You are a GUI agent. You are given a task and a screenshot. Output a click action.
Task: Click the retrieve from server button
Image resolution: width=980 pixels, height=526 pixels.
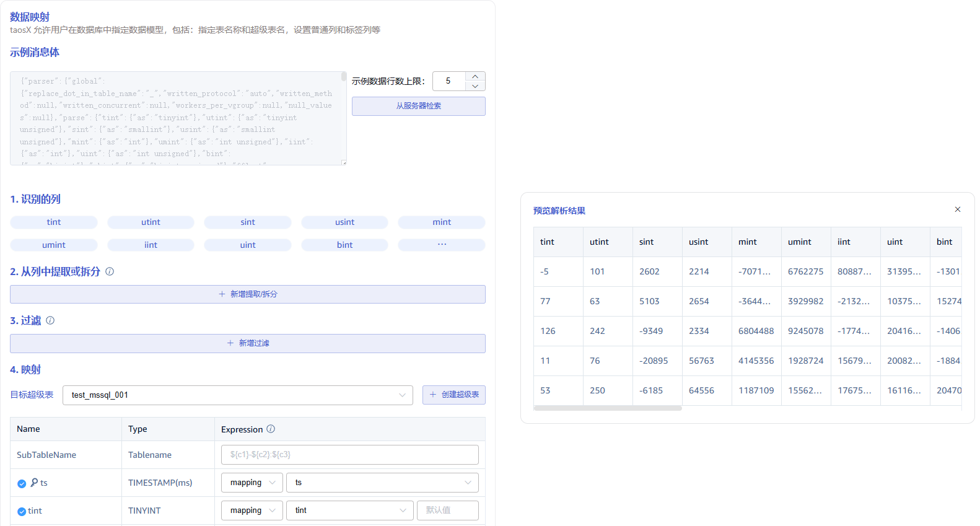pos(418,106)
